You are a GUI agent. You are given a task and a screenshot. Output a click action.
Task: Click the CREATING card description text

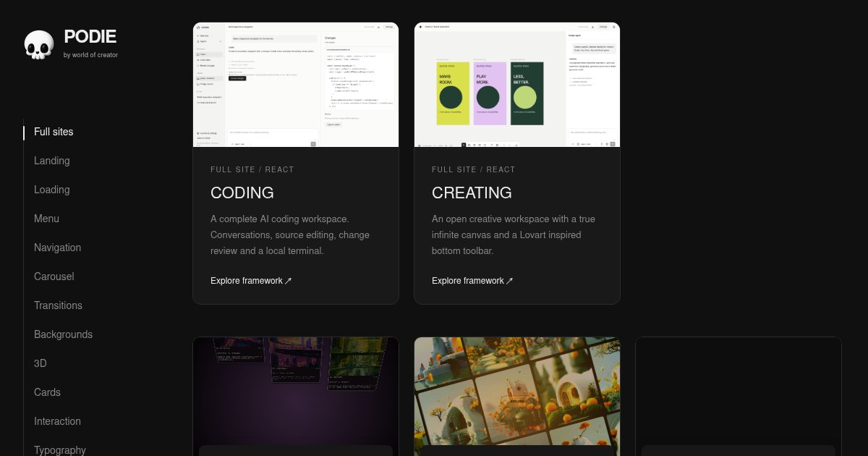point(514,235)
